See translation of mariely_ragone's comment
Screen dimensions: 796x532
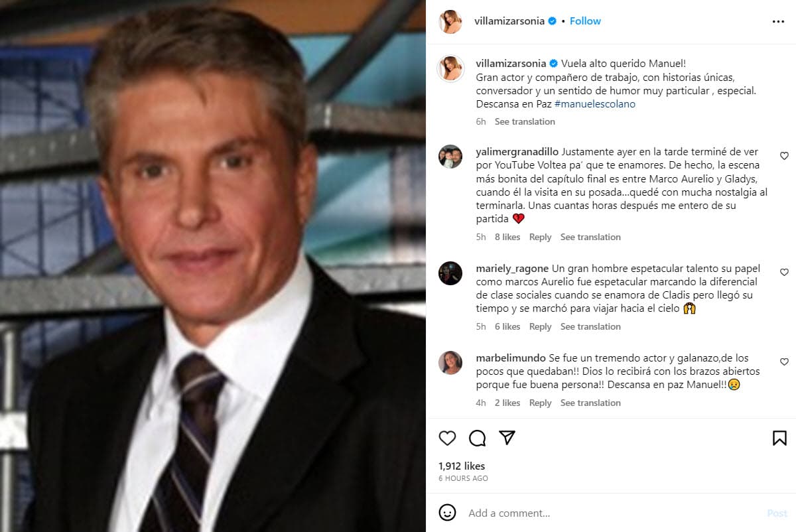590,326
